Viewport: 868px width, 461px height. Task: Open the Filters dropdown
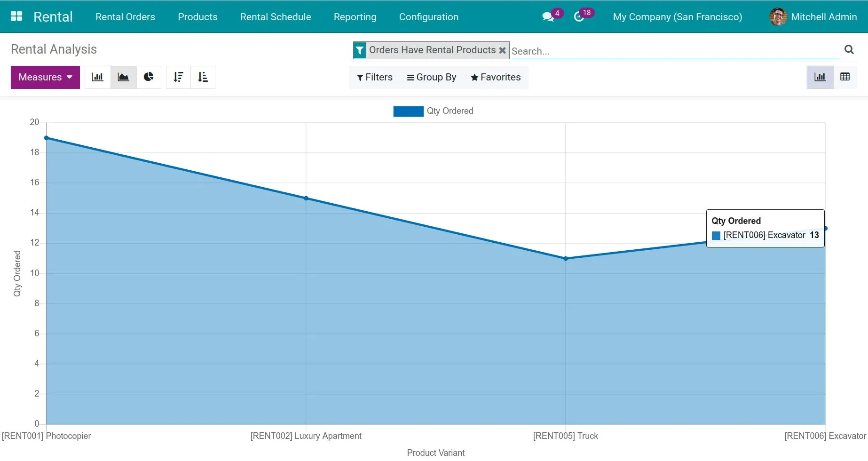click(375, 77)
